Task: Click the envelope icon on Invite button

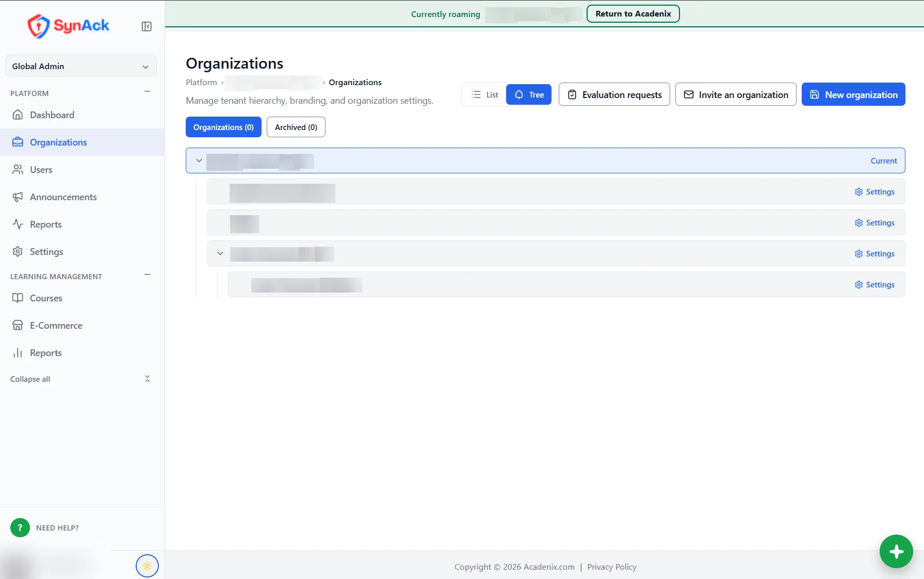Action: [688, 94]
